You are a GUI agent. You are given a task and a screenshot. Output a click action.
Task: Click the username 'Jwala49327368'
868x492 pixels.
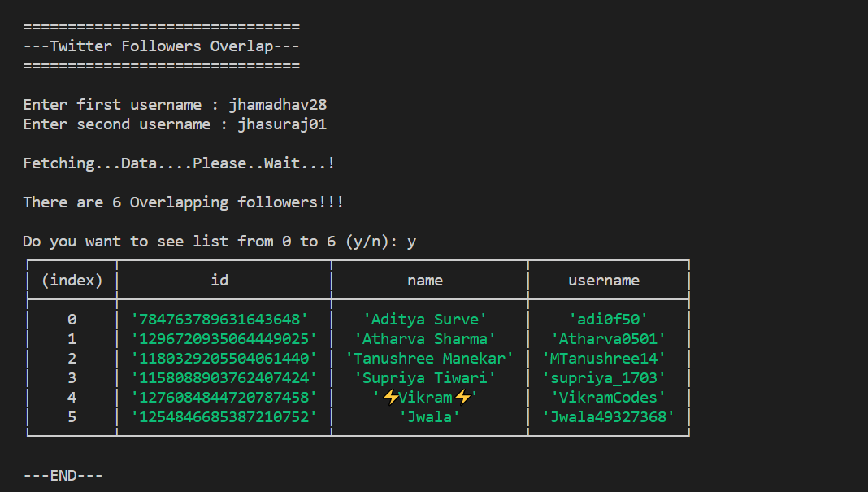coord(608,416)
